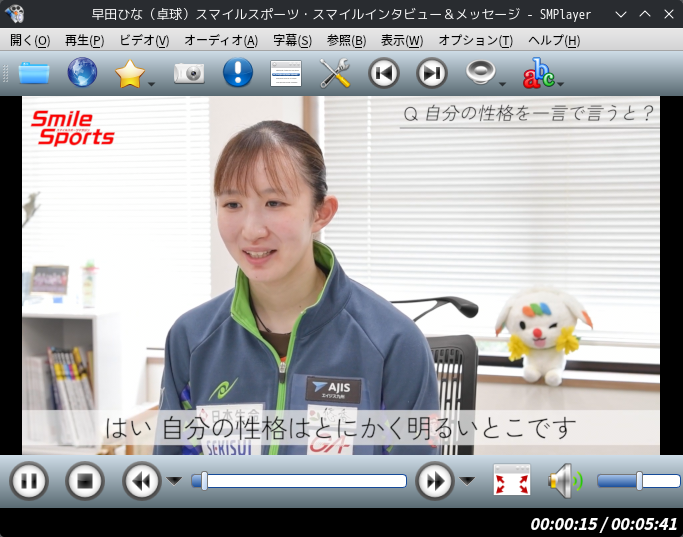Toggle fullscreen with red arrows icon
The width and height of the screenshot is (683, 537).
512,480
